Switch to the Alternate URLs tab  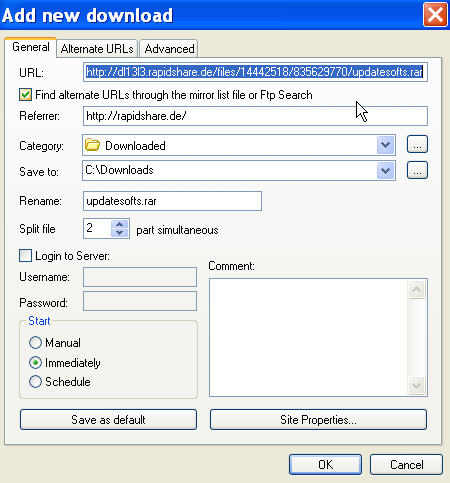[x=97, y=49]
